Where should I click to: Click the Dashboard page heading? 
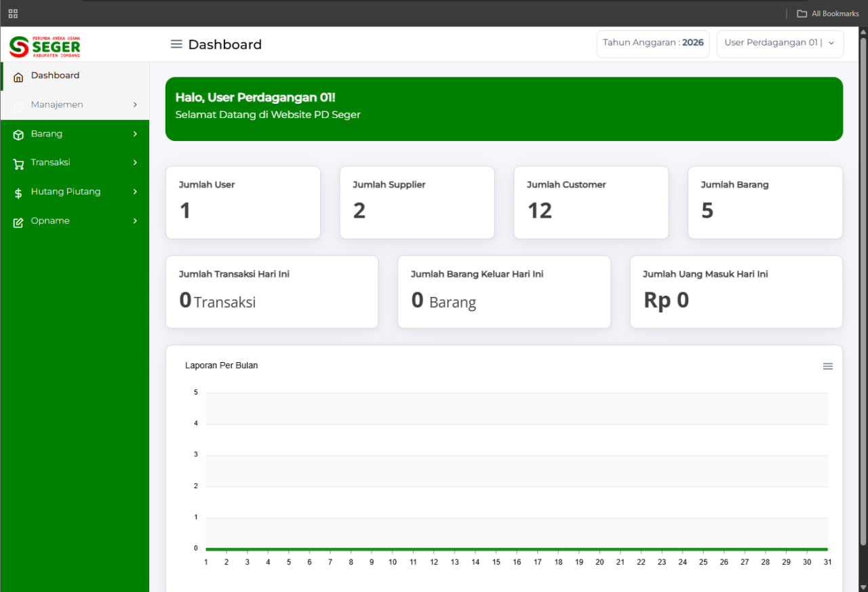click(x=225, y=45)
